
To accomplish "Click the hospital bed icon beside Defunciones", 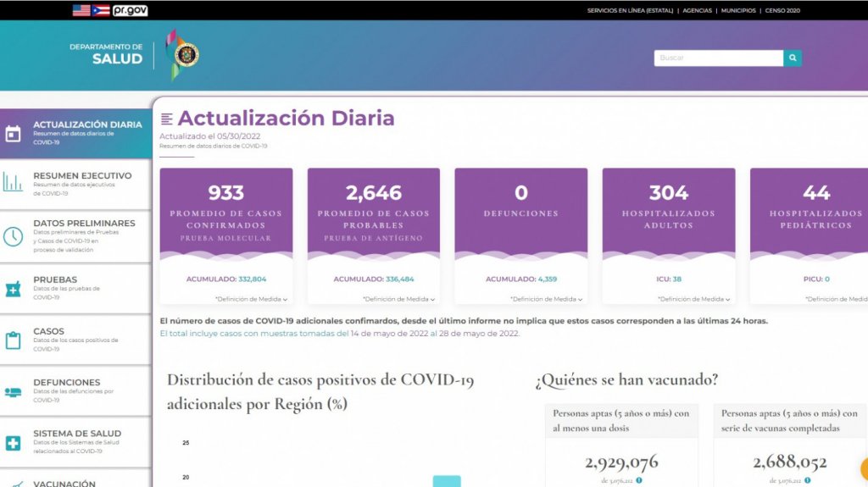I will [13, 391].
